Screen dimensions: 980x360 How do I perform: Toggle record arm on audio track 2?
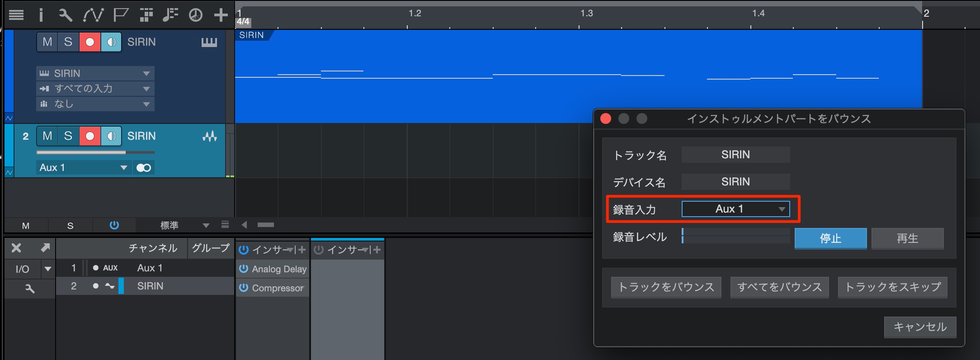click(x=90, y=136)
